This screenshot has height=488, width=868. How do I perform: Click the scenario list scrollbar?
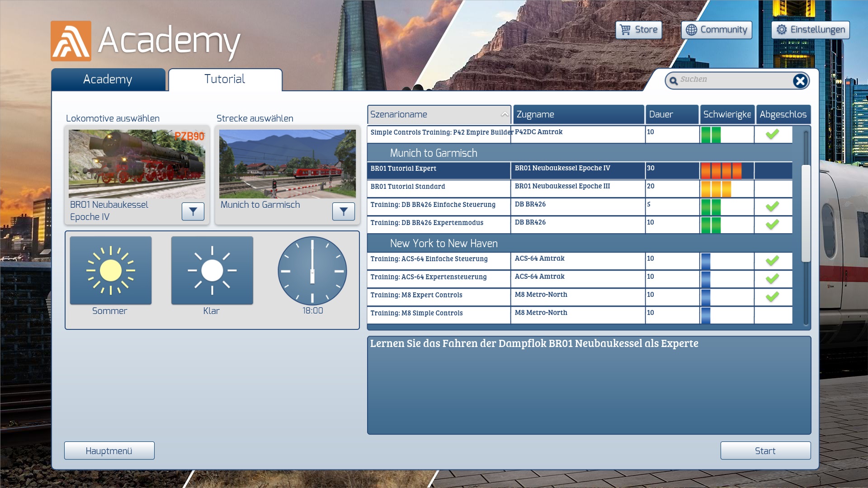tap(806, 213)
